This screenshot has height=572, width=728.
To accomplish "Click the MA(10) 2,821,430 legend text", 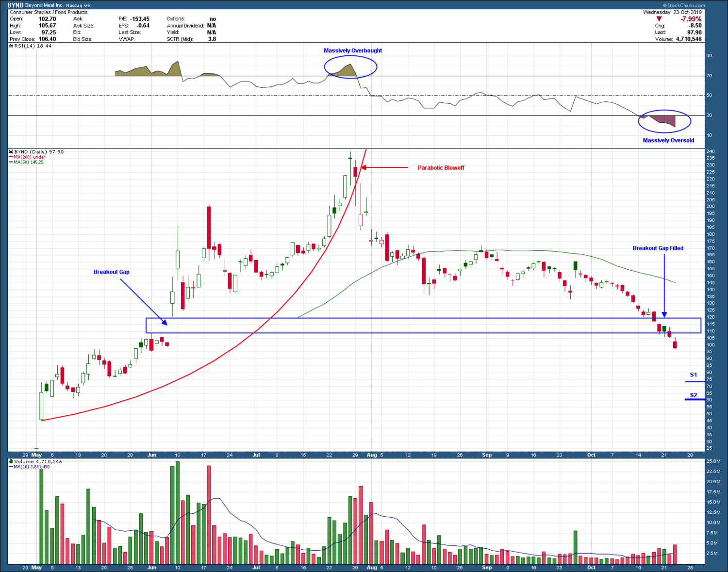I will [x=32, y=467].
